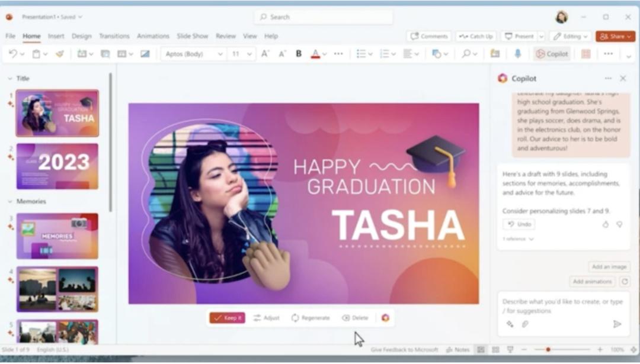The width and height of the screenshot is (640, 364).
Task: Click the Add animations suggestion
Action: click(x=593, y=282)
